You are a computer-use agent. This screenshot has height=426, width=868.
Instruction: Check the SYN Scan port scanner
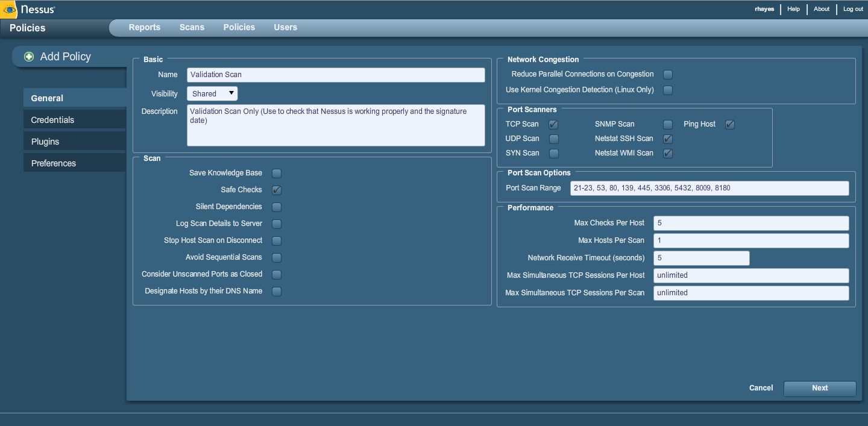tap(553, 154)
